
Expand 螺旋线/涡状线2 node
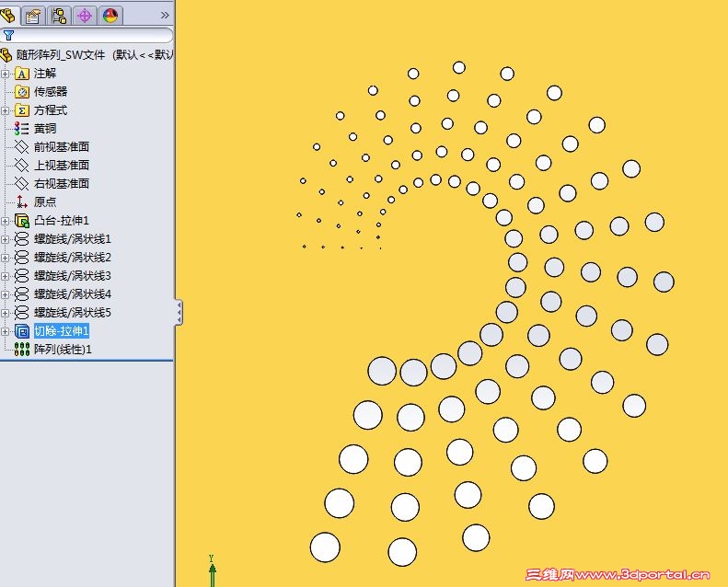tap(6, 258)
